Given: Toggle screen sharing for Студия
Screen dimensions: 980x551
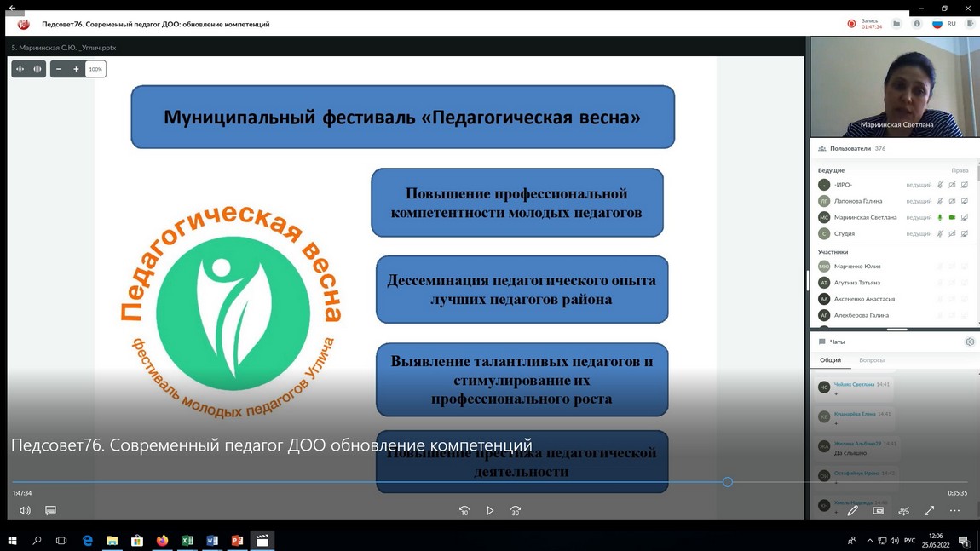Looking at the screenshot, I should click(x=965, y=233).
